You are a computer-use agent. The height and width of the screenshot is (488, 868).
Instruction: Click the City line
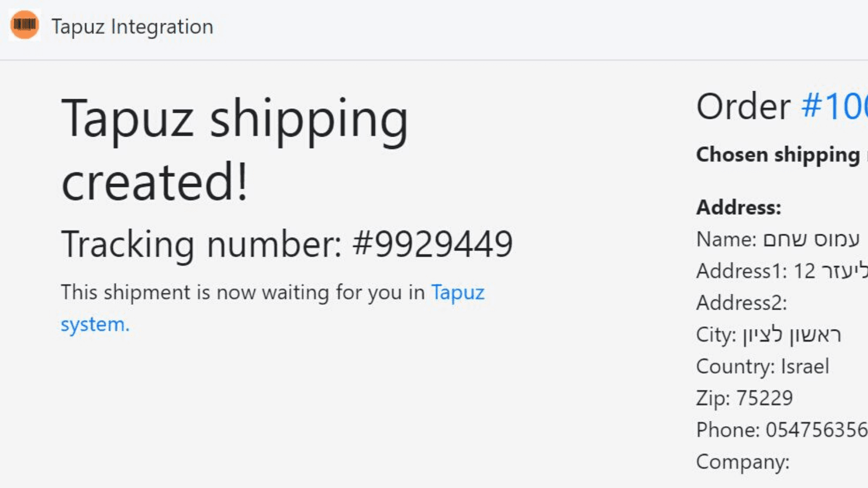[x=768, y=335]
